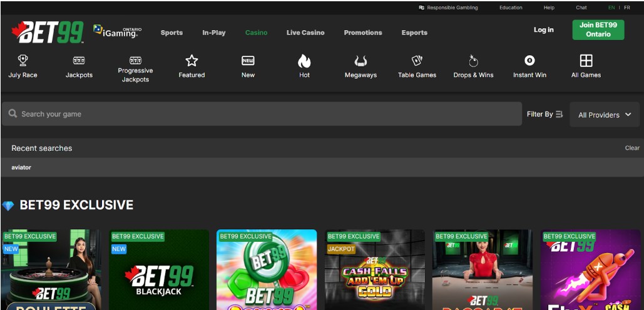Open Progressive Jackpots category icon
The height and width of the screenshot is (310, 644).
(x=135, y=61)
